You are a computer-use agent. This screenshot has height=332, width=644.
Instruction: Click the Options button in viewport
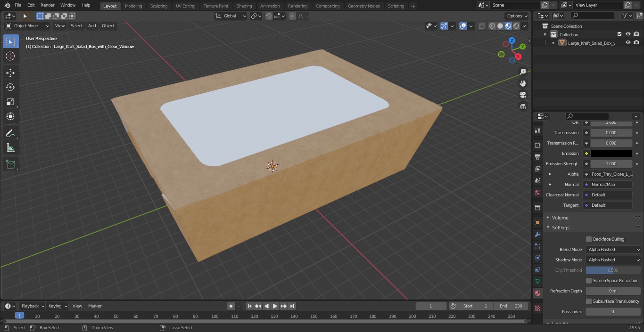coord(517,16)
